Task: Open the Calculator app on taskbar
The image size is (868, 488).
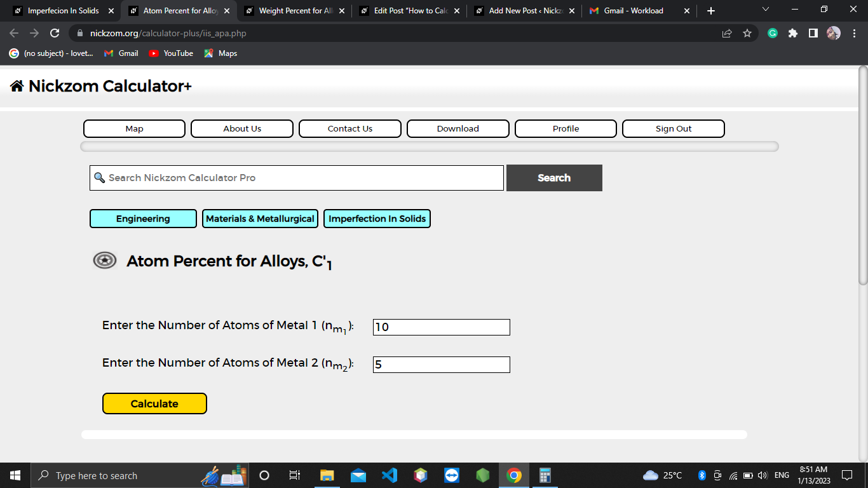Action: (x=545, y=475)
